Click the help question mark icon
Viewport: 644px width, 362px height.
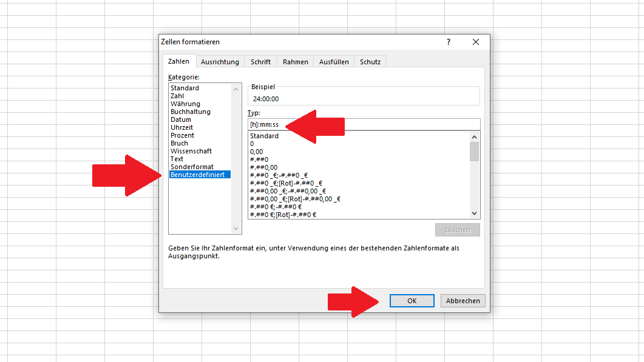click(x=449, y=42)
